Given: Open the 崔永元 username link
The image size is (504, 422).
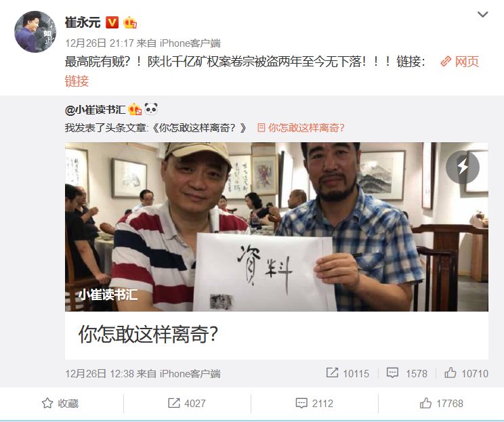Looking at the screenshot, I should tap(83, 22).
